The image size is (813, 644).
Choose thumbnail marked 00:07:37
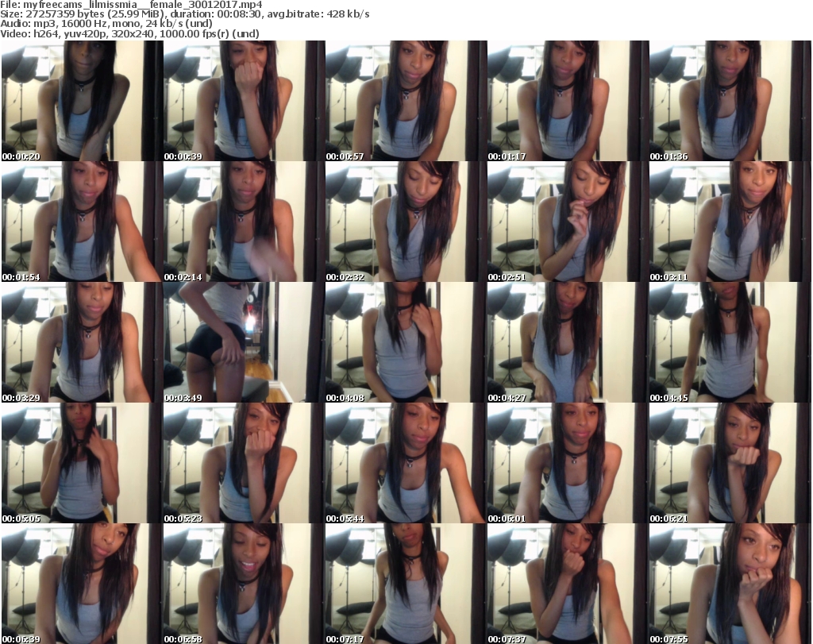[568, 584]
